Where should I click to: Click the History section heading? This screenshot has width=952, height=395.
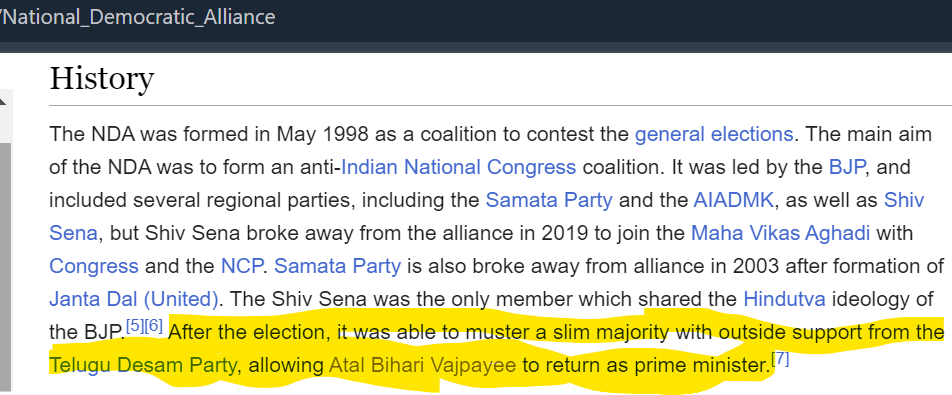click(101, 79)
